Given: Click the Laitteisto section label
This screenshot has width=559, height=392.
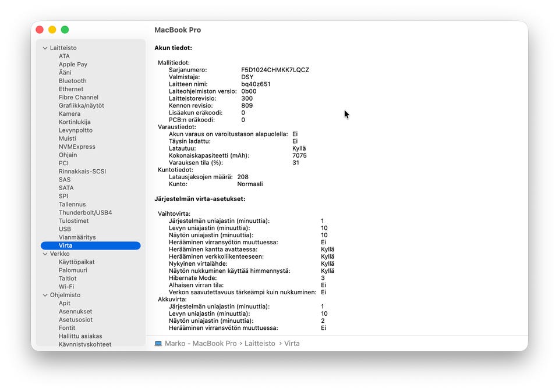Looking at the screenshot, I should click(63, 48).
